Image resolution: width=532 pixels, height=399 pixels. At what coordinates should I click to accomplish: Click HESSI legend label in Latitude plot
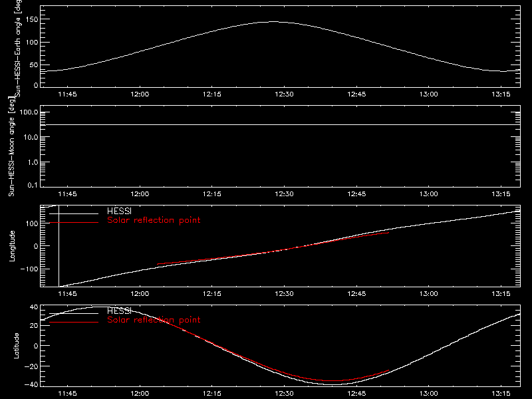pyautogui.click(x=119, y=311)
